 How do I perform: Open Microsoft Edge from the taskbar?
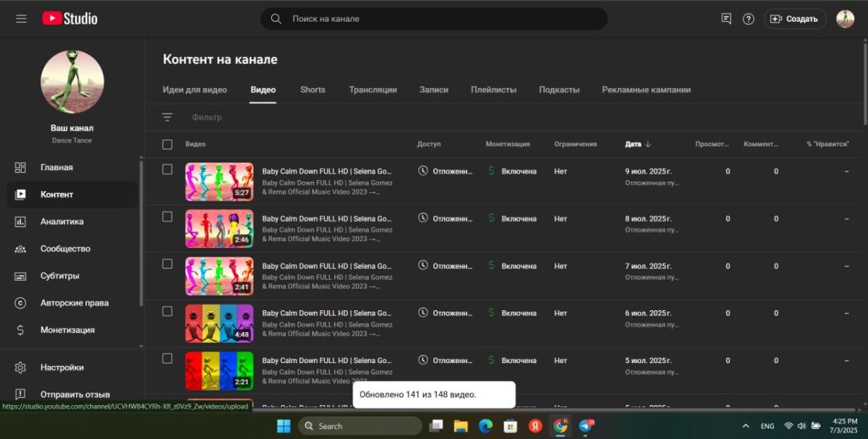pos(485,426)
